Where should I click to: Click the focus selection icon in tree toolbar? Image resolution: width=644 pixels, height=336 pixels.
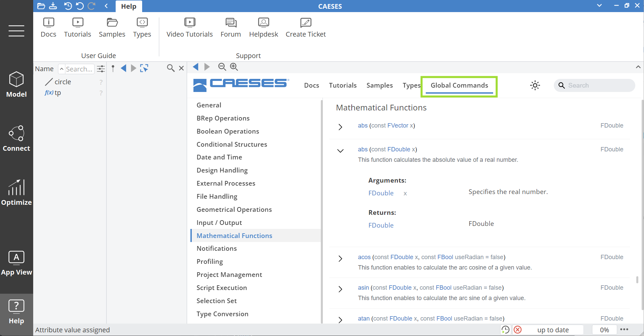(144, 68)
